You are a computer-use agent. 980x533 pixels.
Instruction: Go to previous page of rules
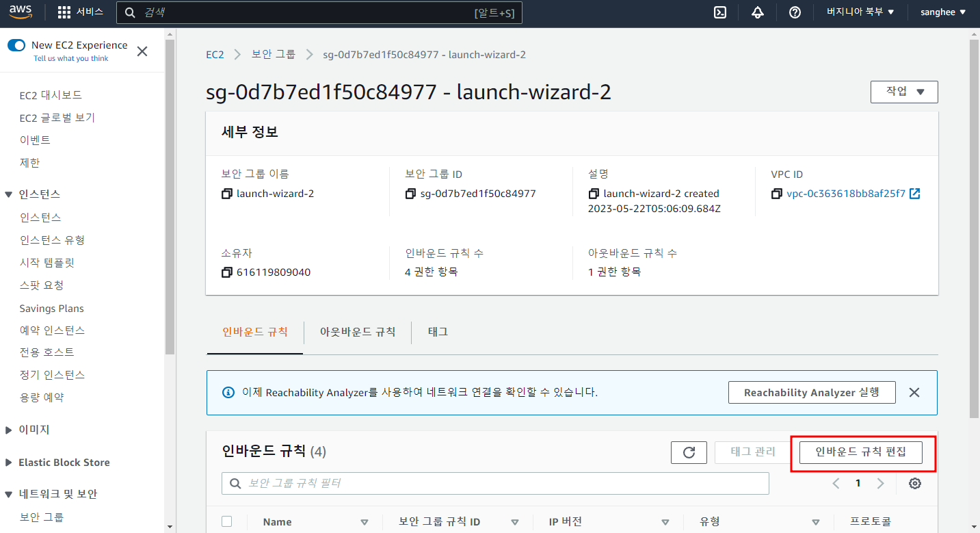click(836, 484)
